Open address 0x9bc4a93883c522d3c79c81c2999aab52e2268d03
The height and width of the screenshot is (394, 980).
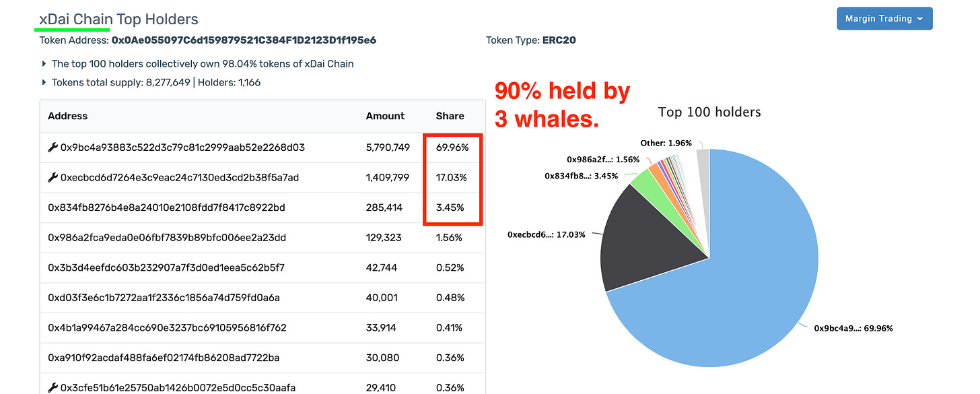coord(182,147)
